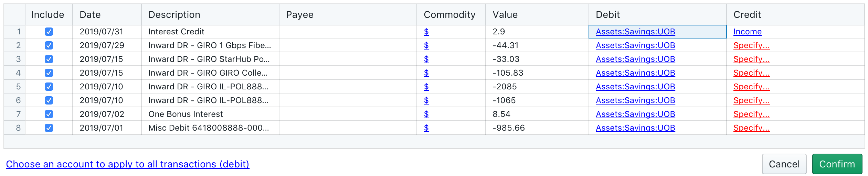868x176 pixels.
Task: Select the value cell showing 8.54
Action: point(537,114)
